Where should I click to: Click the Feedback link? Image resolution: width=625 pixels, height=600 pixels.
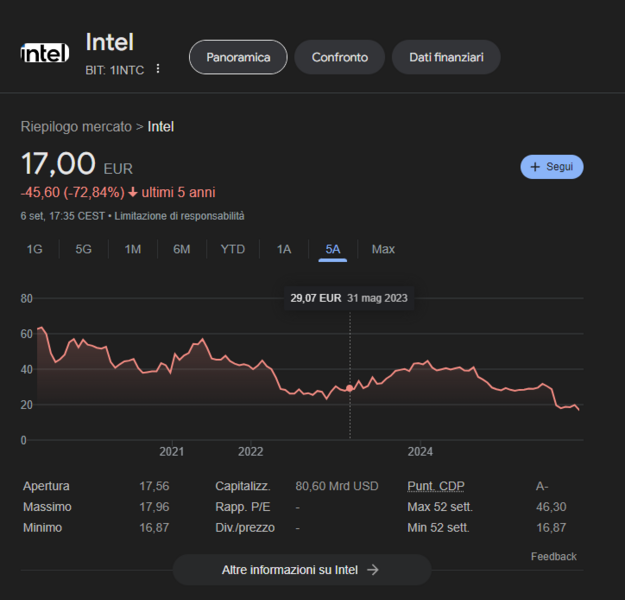coord(553,556)
